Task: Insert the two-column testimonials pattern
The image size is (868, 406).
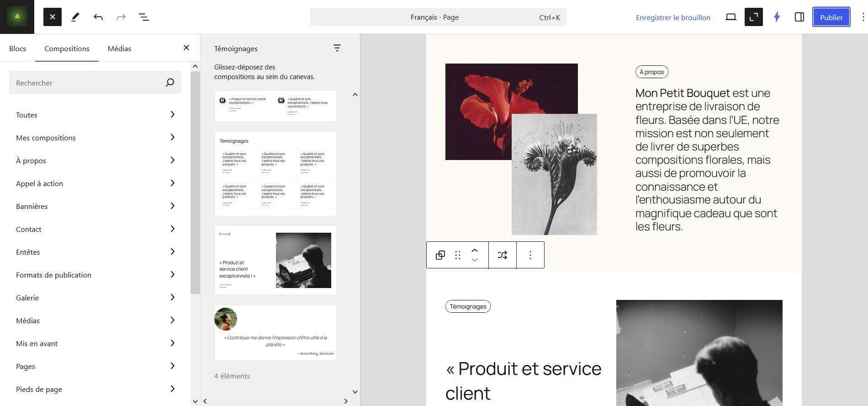Action: pos(275,106)
